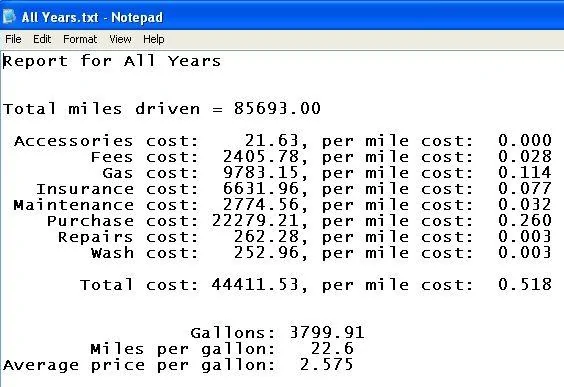The image size is (564, 387).
Task: Click the Gallons value 3799.91
Action: click(x=327, y=332)
